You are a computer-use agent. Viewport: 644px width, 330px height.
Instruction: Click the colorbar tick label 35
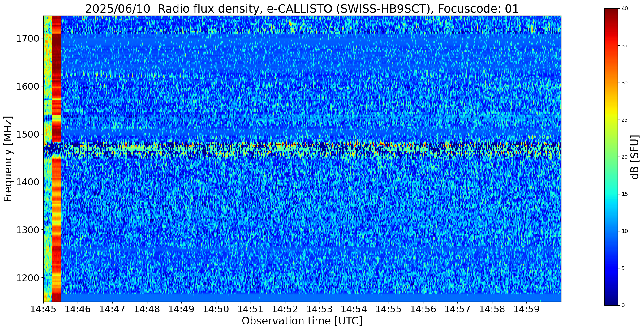coord(625,46)
